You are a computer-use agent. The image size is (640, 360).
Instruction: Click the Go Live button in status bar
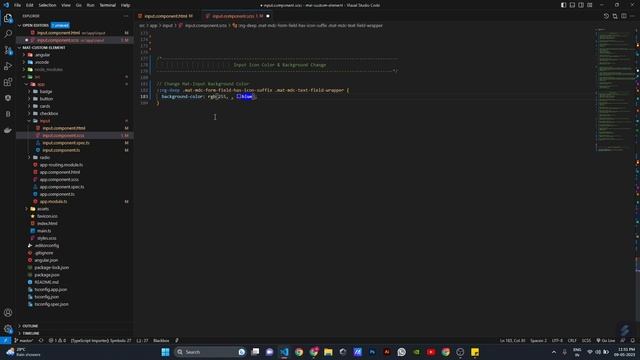click(606, 340)
